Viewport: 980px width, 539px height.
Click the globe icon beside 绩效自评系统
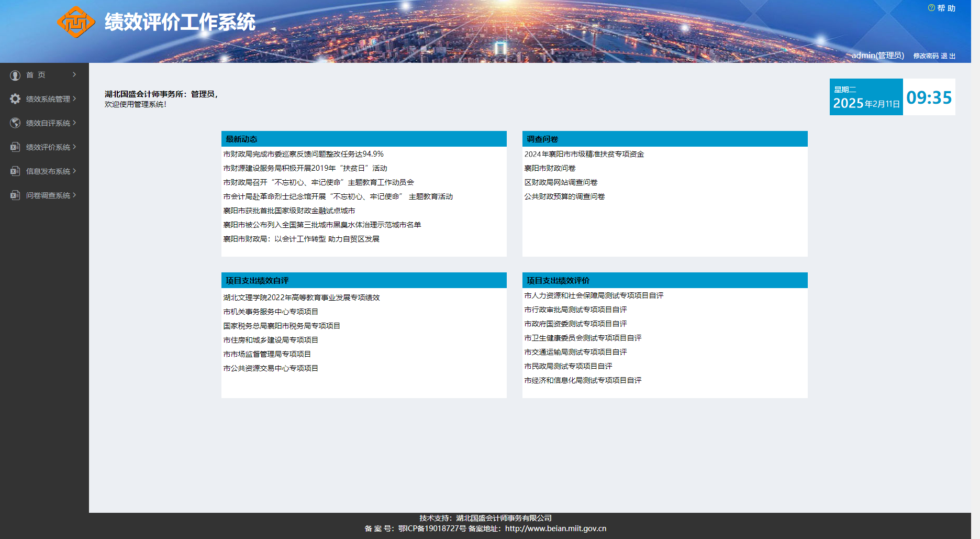pos(15,123)
